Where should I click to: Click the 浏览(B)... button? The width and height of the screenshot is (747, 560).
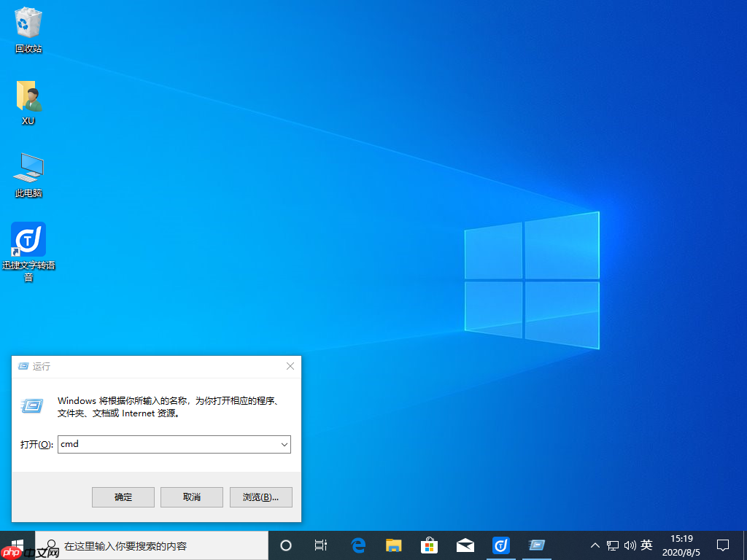click(x=260, y=497)
